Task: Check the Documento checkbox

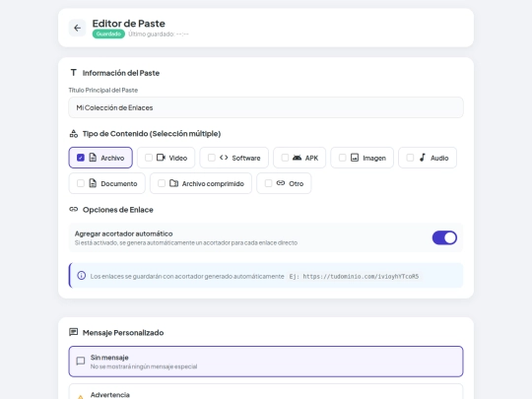Action: (81, 183)
